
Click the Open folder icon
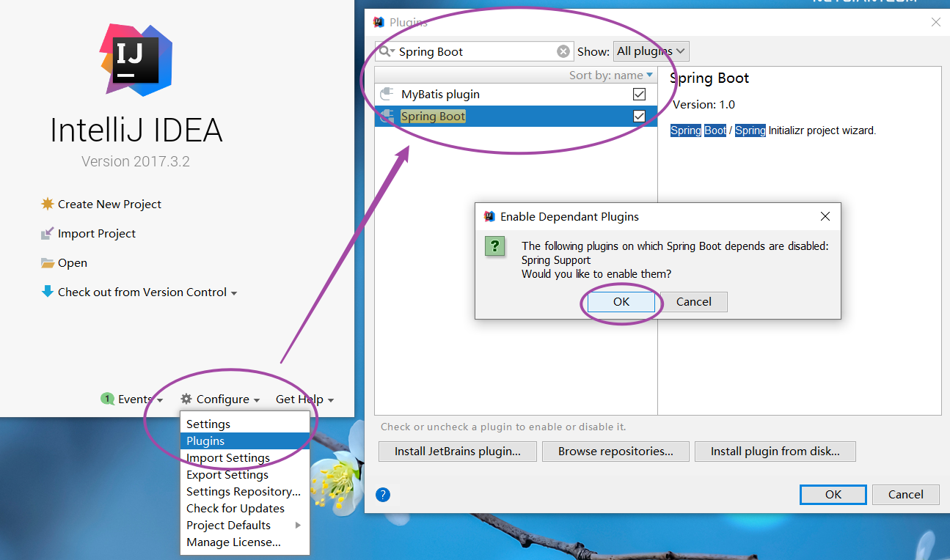pos(48,262)
